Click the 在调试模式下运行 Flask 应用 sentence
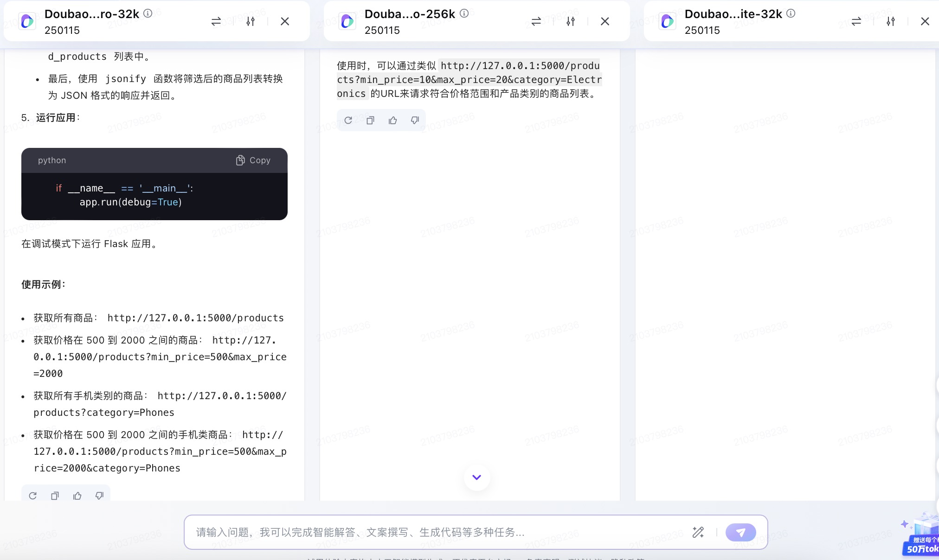The height and width of the screenshot is (560, 939). click(x=90, y=244)
